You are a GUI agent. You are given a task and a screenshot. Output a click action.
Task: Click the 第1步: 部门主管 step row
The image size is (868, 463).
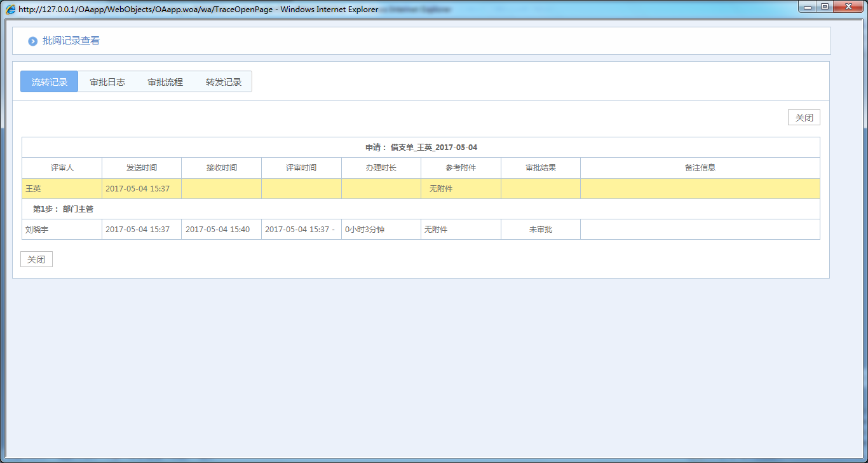[x=63, y=209]
